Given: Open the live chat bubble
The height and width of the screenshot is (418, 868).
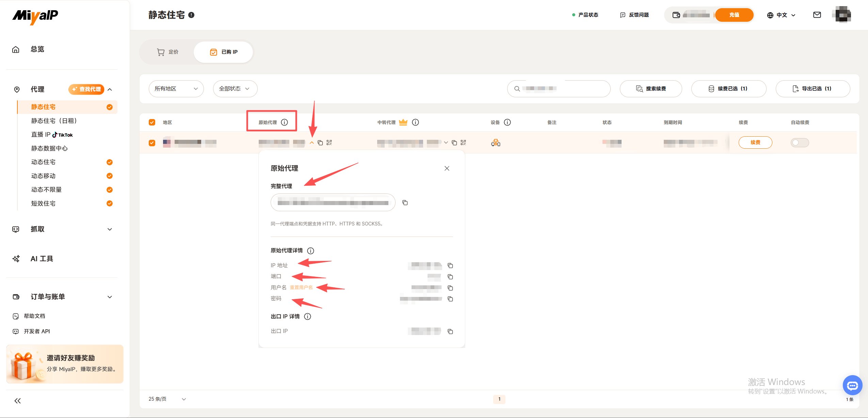Looking at the screenshot, I should (852, 385).
